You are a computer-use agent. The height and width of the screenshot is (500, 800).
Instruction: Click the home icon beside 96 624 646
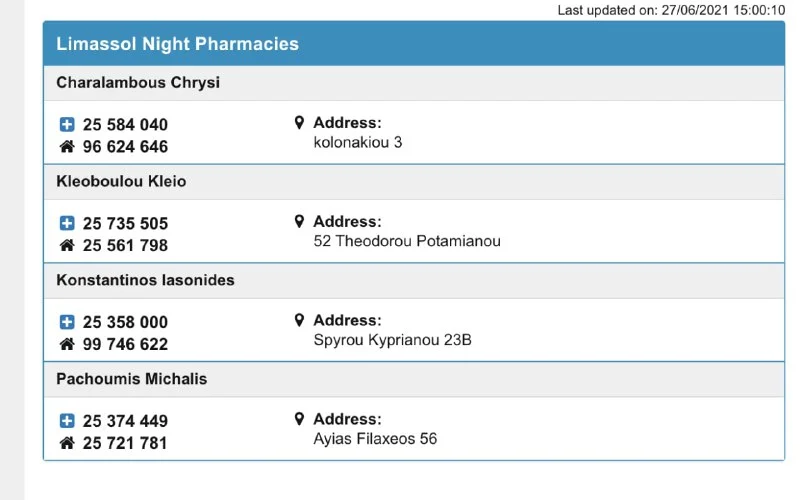[67, 147]
